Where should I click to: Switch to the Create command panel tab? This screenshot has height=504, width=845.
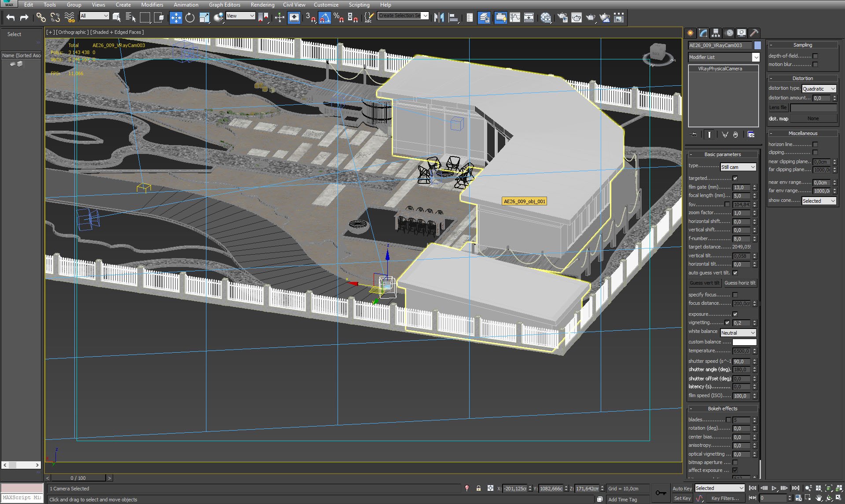[691, 33]
